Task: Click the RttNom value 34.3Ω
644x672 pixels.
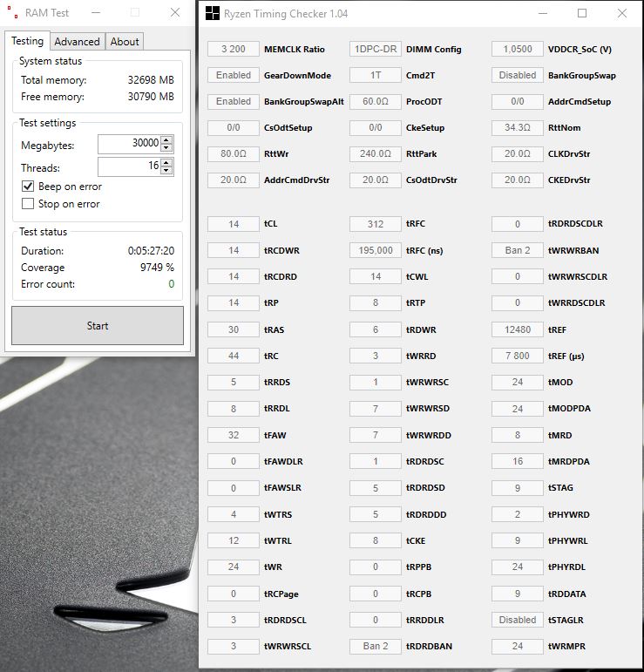Action: coord(518,128)
